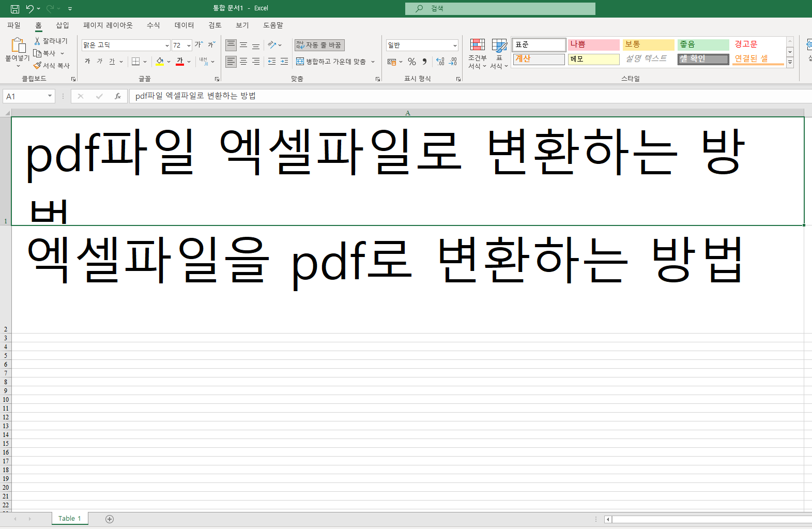Decrease font size with the smaller 가 icon

pyautogui.click(x=211, y=45)
